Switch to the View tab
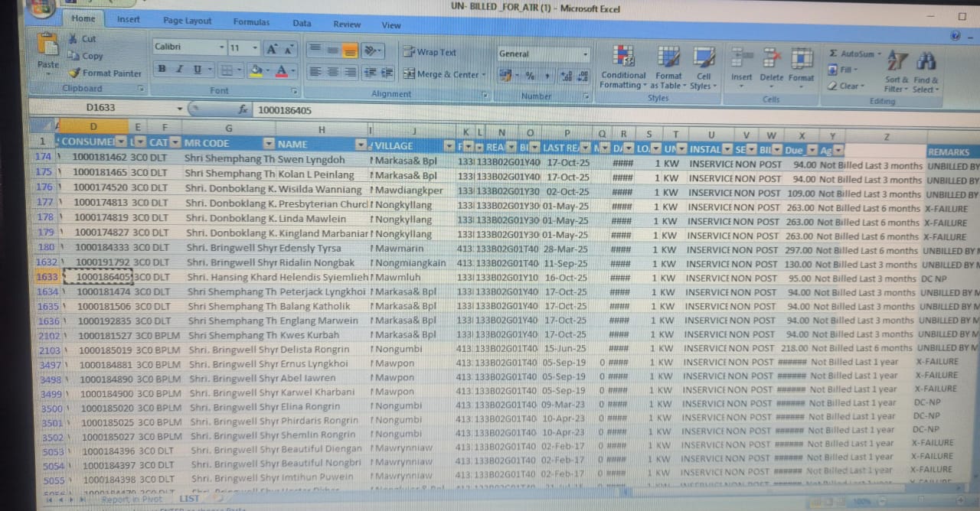This screenshot has height=511, width=980. click(391, 24)
